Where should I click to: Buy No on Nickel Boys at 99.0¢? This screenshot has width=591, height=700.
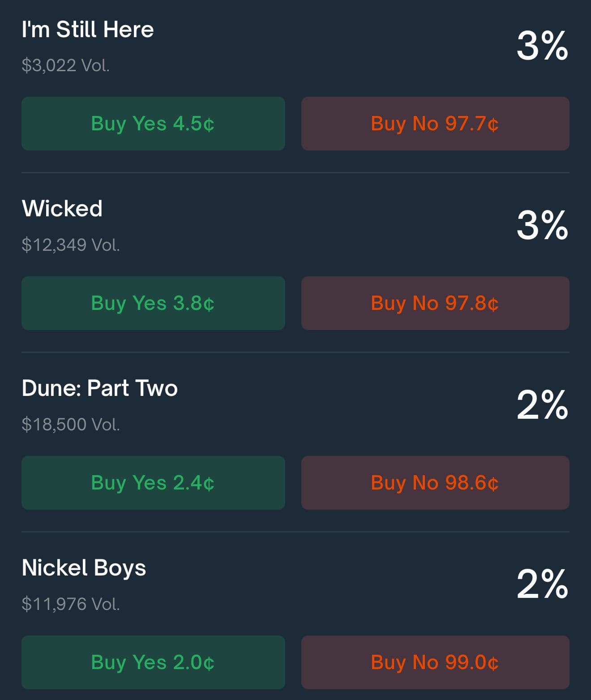435,662
